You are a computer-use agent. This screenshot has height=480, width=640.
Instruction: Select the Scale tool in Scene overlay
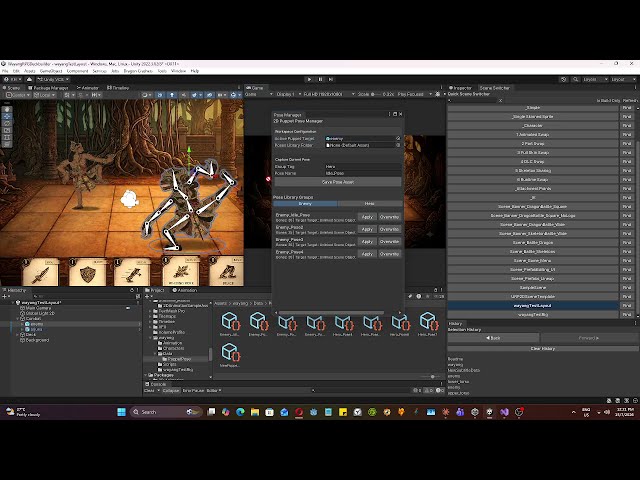(x=7, y=130)
